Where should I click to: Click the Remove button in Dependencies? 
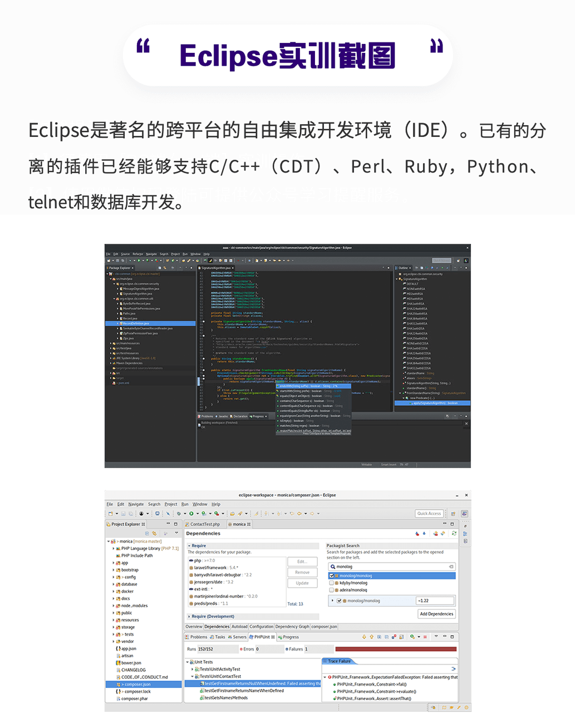302,572
